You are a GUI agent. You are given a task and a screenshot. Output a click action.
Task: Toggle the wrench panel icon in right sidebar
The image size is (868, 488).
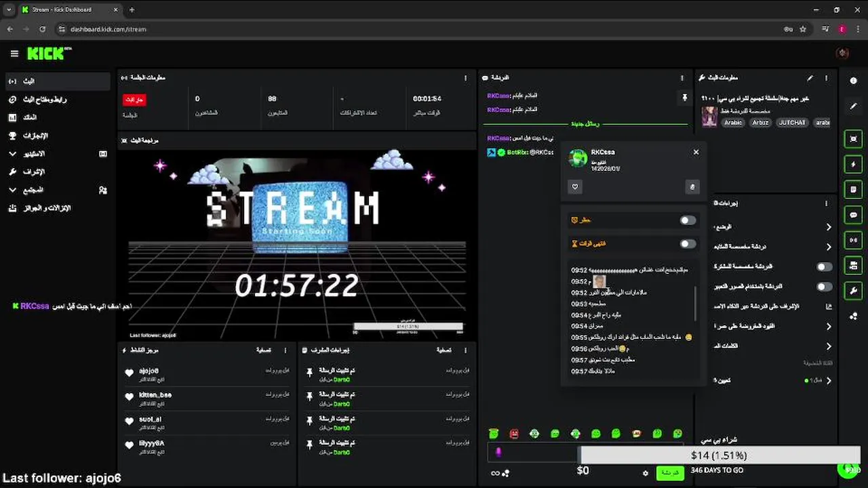point(853,291)
